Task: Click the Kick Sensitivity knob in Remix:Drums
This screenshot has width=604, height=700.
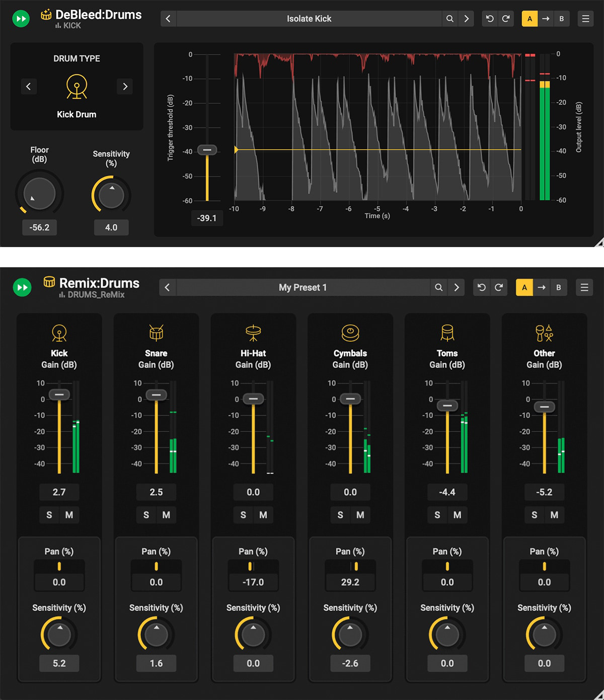Action: click(59, 635)
